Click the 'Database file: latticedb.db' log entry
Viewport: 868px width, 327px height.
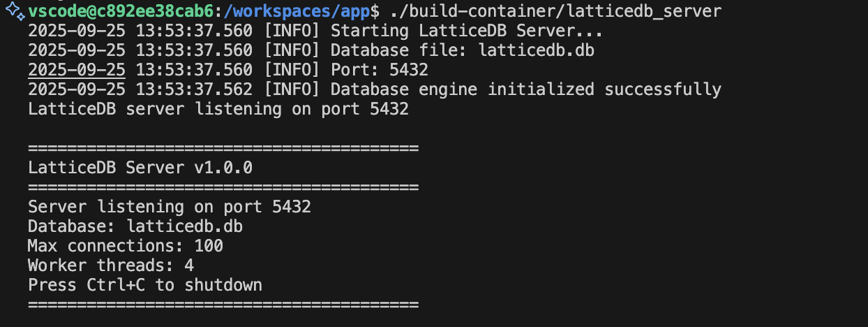pos(462,50)
